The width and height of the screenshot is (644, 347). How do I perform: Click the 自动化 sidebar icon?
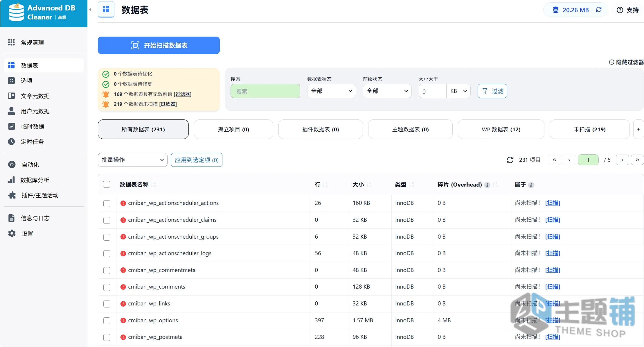12,164
